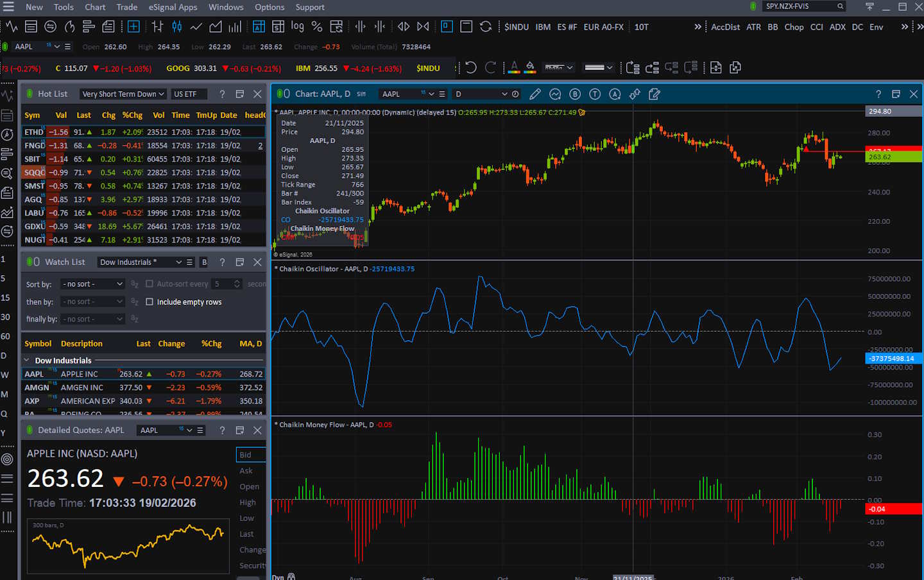Viewport: 924px width, 580px height.
Task: Add the ATR study shortcut
Action: (754, 27)
